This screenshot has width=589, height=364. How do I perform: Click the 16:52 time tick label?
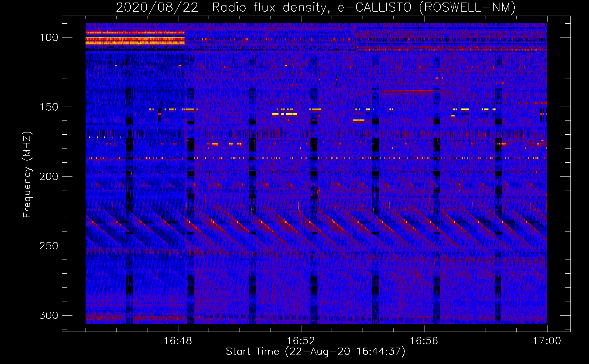coord(301,341)
